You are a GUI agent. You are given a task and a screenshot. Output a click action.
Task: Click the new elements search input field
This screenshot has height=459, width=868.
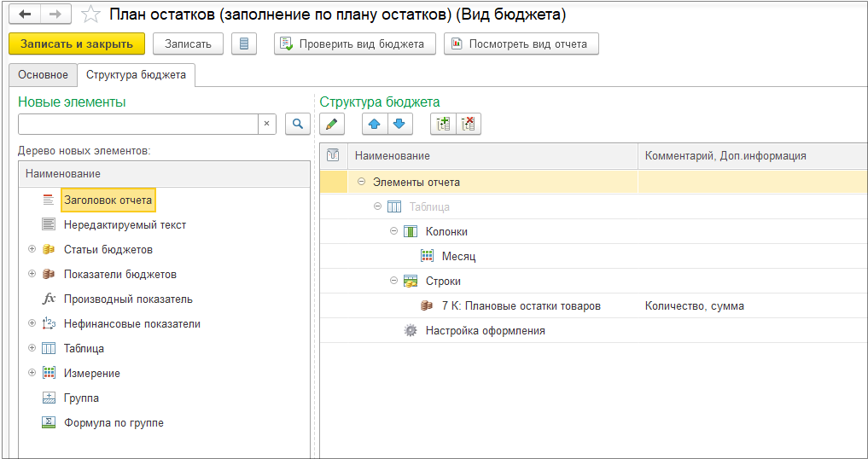tap(137, 124)
